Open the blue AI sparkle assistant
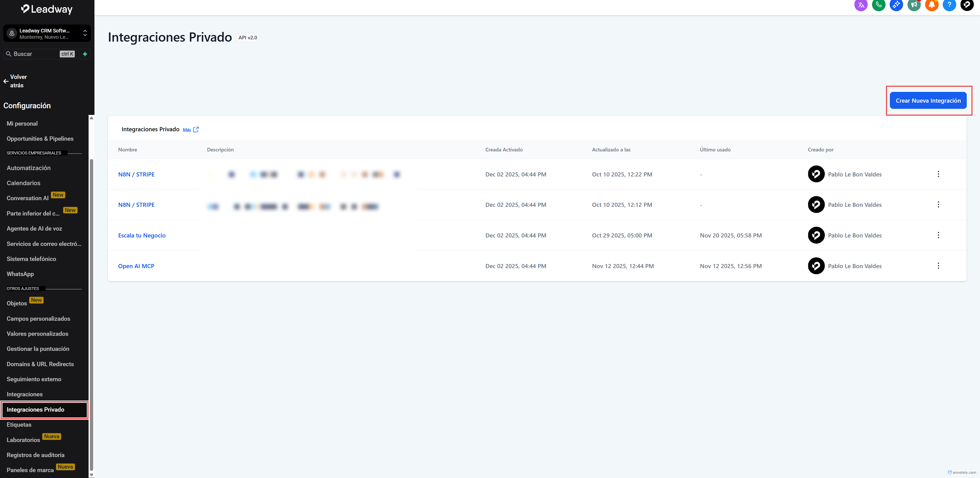Image resolution: width=980 pixels, height=478 pixels. [896, 5]
